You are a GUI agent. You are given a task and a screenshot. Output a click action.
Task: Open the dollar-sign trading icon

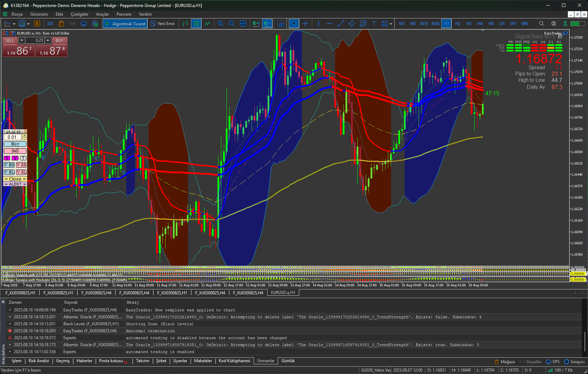(x=37, y=24)
